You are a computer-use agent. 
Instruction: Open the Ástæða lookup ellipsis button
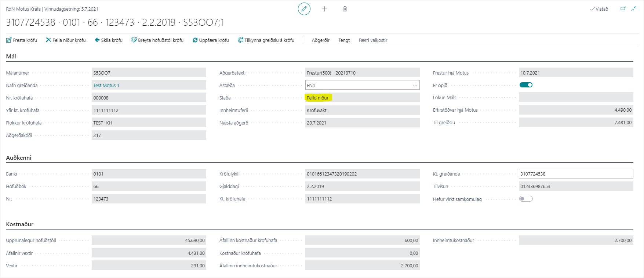click(x=415, y=85)
